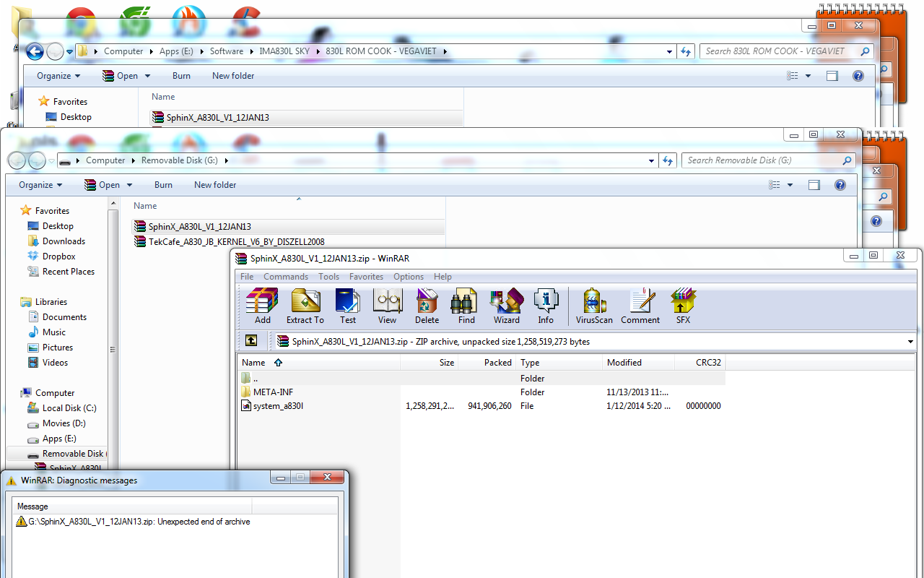The height and width of the screenshot is (578, 924).
Task: Sort WinRAR list by Size column
Action: click(430, 363)
